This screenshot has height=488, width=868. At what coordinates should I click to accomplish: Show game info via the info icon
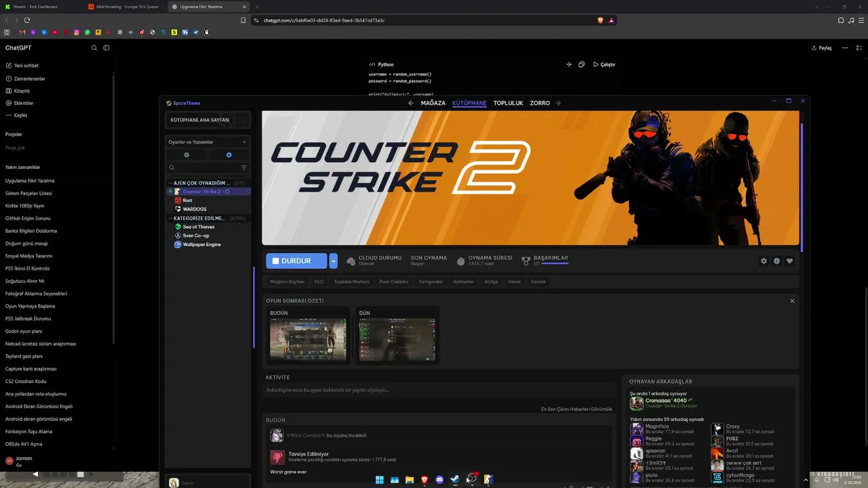pos(776,261)
